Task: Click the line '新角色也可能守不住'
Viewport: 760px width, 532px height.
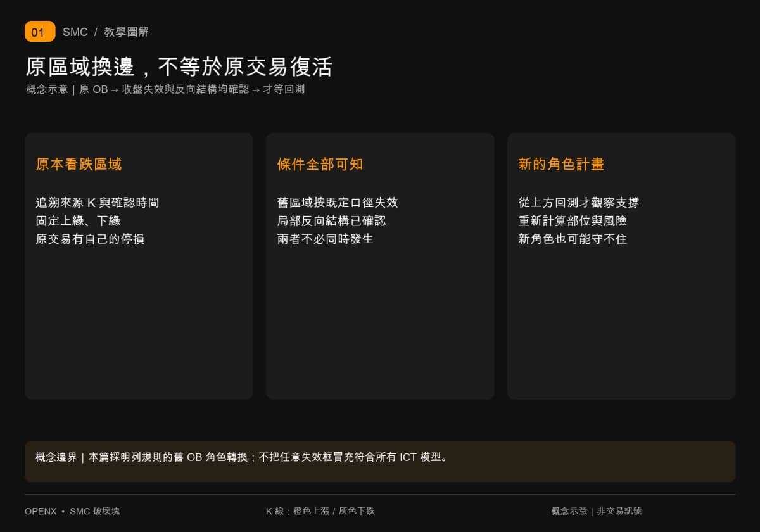Action: [573, 239]
